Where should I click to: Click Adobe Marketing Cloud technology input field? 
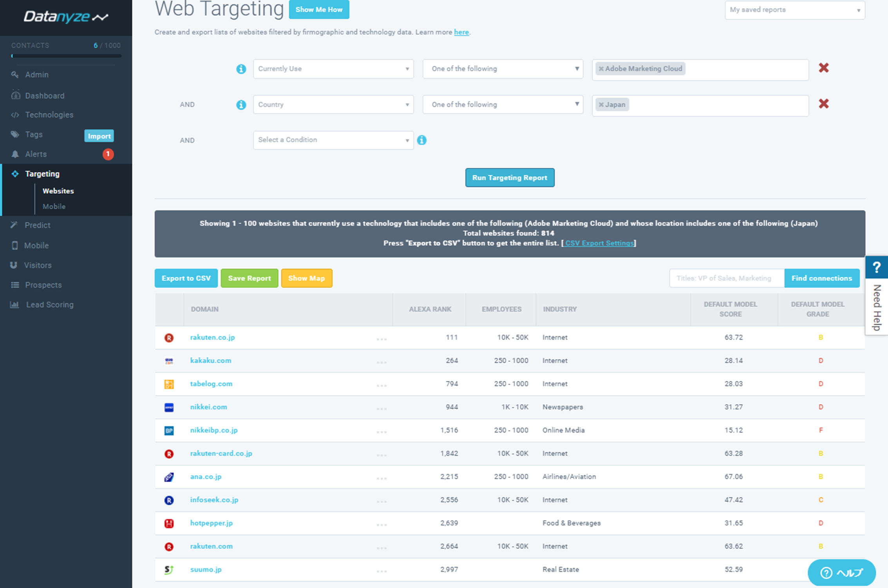700,70
